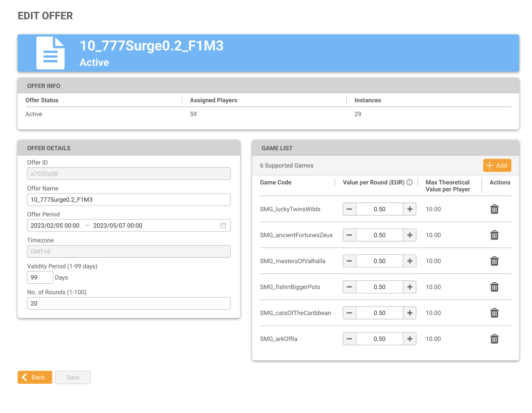This screenshot has height=413, width=532.
Task: Edit the Offer Name field
Action: (128, 200)
